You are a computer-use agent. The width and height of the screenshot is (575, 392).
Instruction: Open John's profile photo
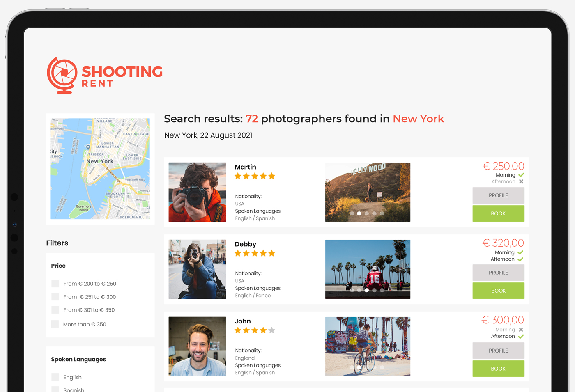click(x=197, y=346)
